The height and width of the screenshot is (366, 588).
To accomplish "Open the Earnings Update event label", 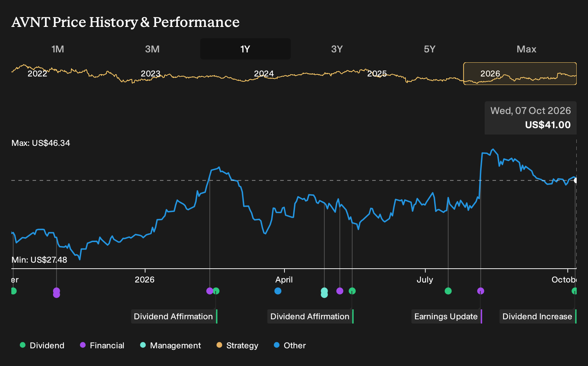I will click(x=446, y=316).
